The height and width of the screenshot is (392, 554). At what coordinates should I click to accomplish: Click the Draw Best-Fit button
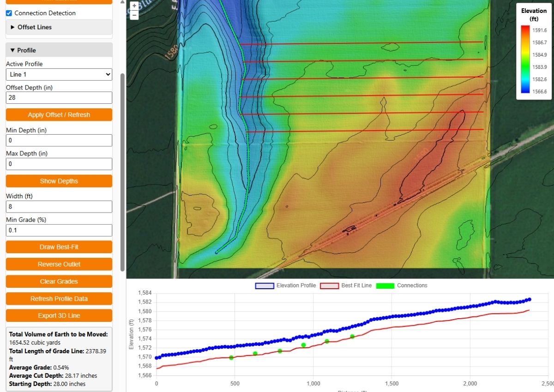[x=59, y=247]
